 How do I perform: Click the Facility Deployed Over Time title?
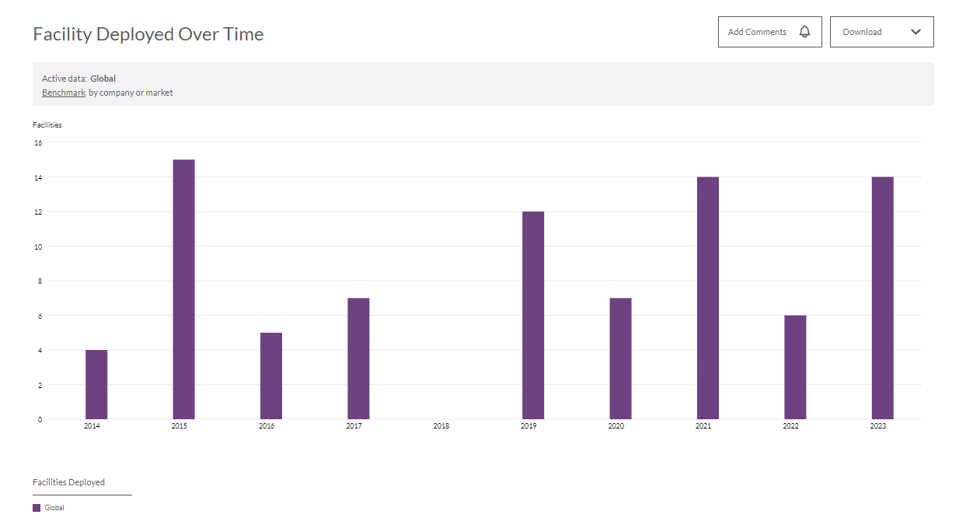pyautogui.click(x=148, y=34)
